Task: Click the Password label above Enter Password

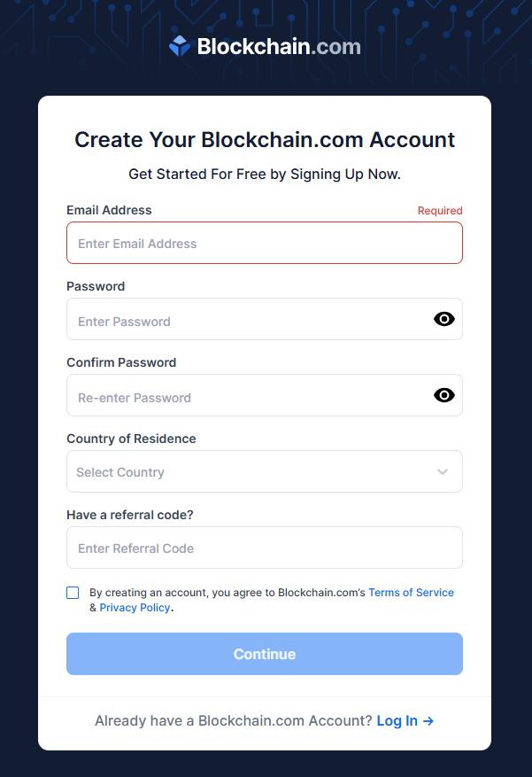Action: click(x=96, y=286)
